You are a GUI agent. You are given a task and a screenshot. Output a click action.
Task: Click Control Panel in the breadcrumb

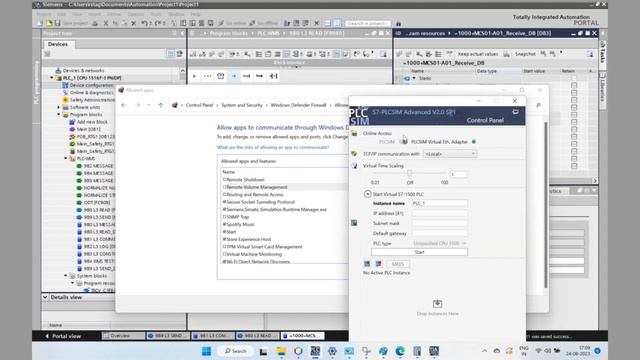coord(199,105)
